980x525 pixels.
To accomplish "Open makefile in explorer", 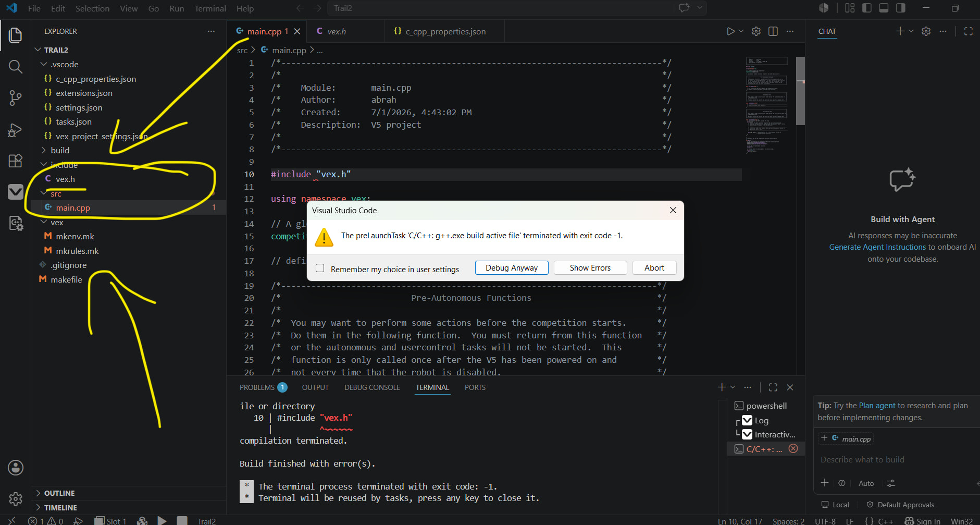I will (66, 279).
